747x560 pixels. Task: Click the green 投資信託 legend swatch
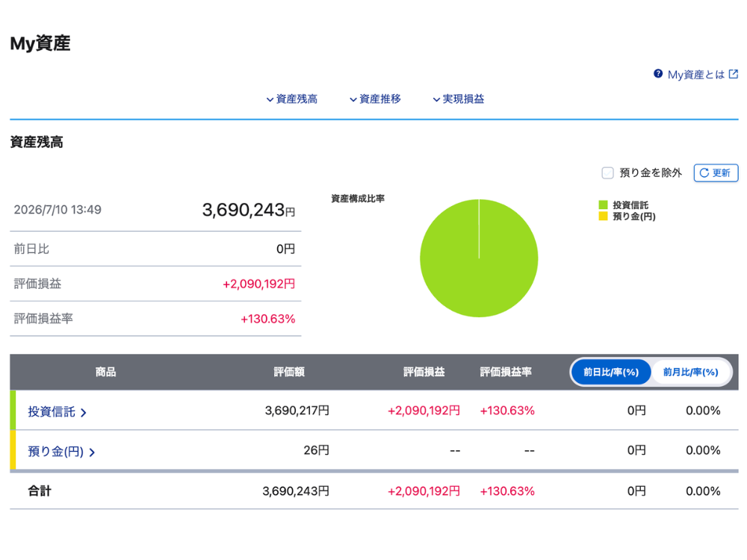[603, 205]
